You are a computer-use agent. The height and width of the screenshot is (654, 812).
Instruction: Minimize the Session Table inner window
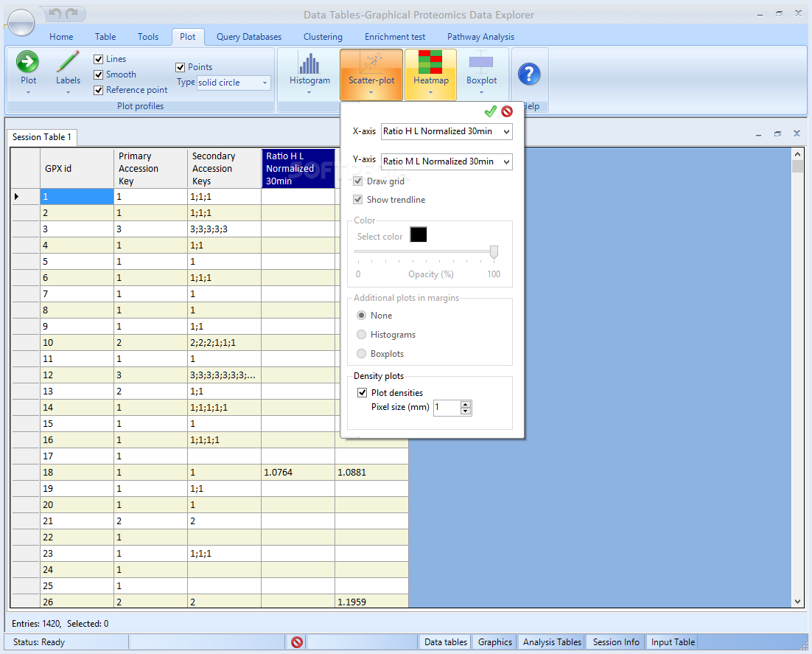tap(758, 134)
